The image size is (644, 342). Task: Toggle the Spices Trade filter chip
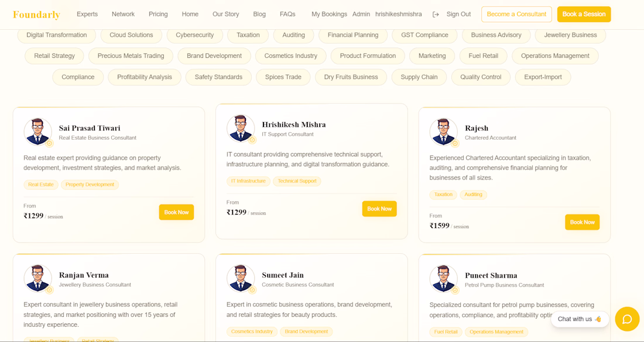283,77
